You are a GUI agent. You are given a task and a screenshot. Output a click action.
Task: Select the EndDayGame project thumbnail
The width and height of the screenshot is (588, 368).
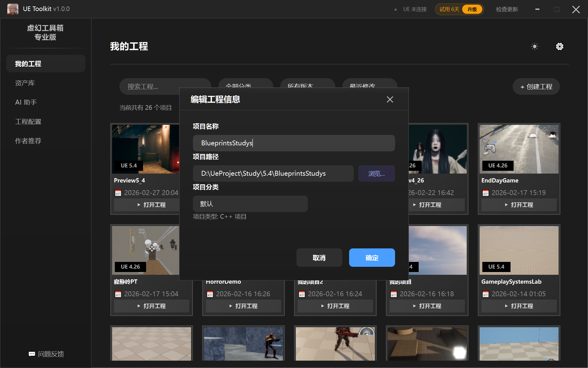[519, 149]
